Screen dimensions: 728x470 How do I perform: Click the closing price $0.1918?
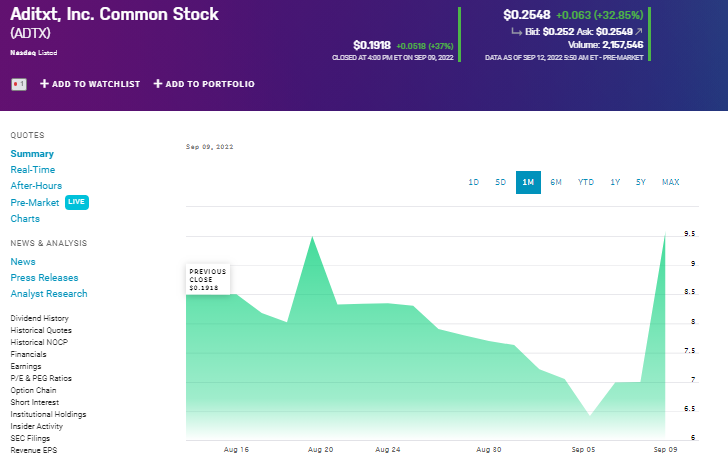(x=372, y=45)
